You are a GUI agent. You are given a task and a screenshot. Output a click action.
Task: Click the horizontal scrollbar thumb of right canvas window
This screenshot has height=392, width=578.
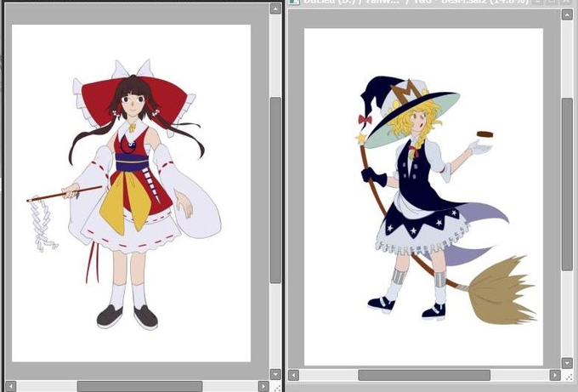pos(424,375)
